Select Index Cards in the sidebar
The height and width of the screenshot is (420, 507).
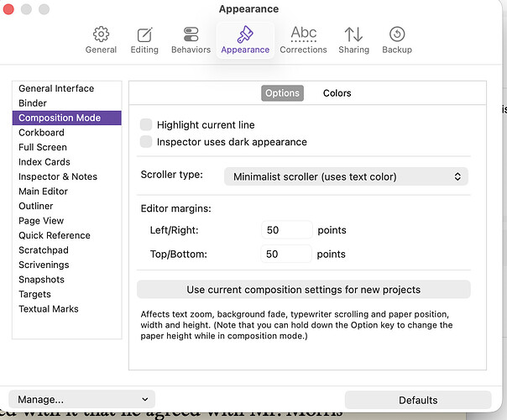coord(67,162)
